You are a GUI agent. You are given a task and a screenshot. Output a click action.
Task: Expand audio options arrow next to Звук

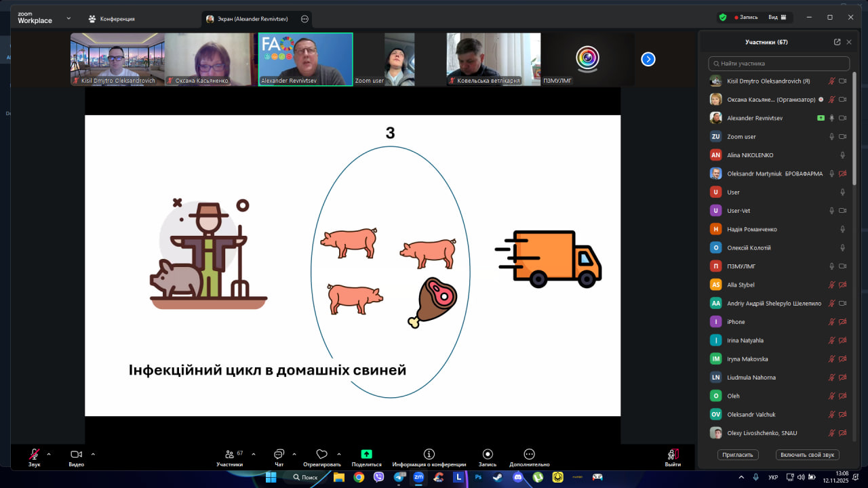coord(49,454)
